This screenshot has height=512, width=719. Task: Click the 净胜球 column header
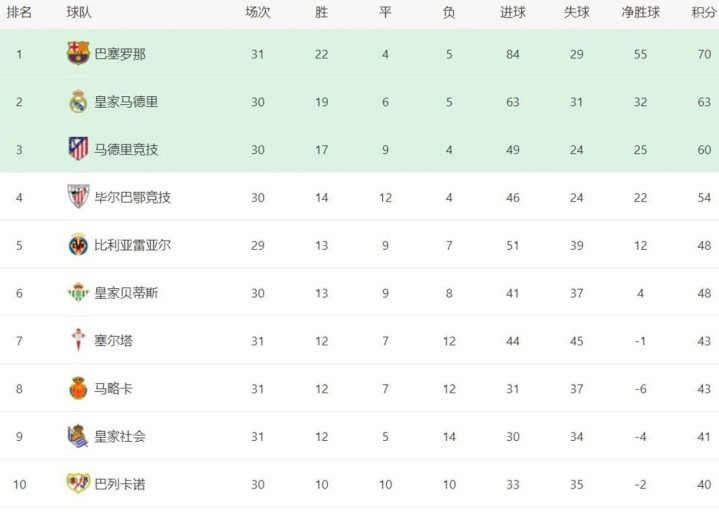(641, 12)
